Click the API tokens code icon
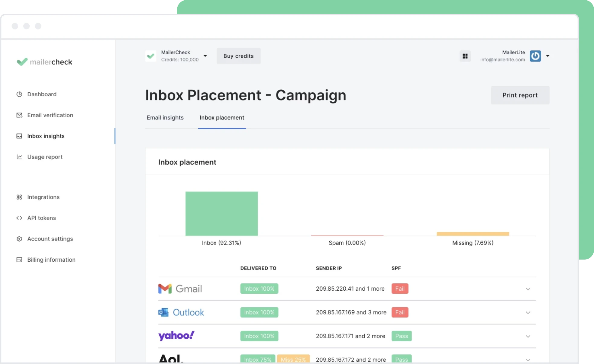The image size is (594, 364). [x=19, y=218]
